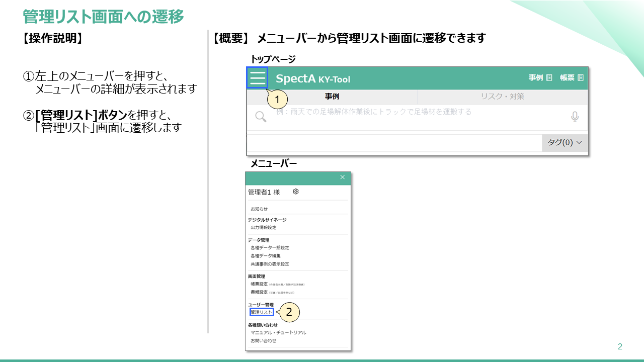
Task: Expand the タグ(0) dropdown
Action: point(565,143)
